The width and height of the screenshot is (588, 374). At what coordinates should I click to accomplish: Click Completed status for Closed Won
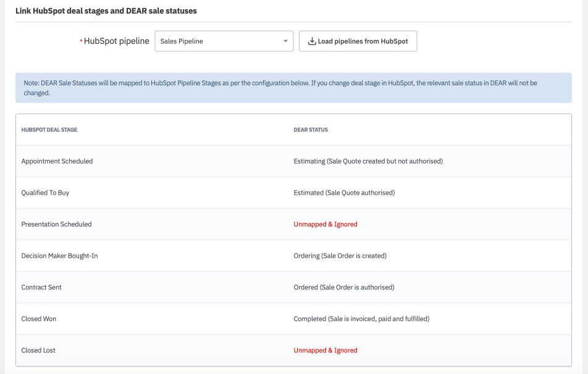pyautogui.click(x=361, y=319)
